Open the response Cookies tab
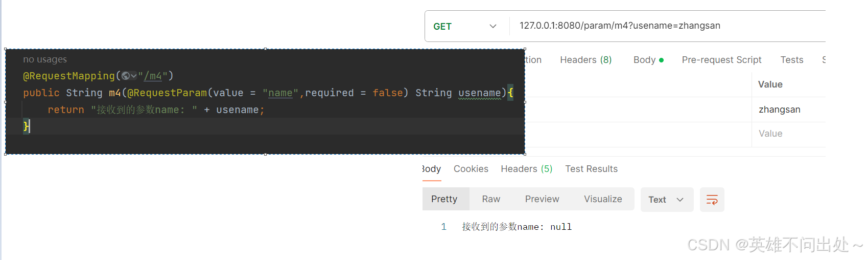Viewport: 868px width, 260px height. tap(471, 169)
